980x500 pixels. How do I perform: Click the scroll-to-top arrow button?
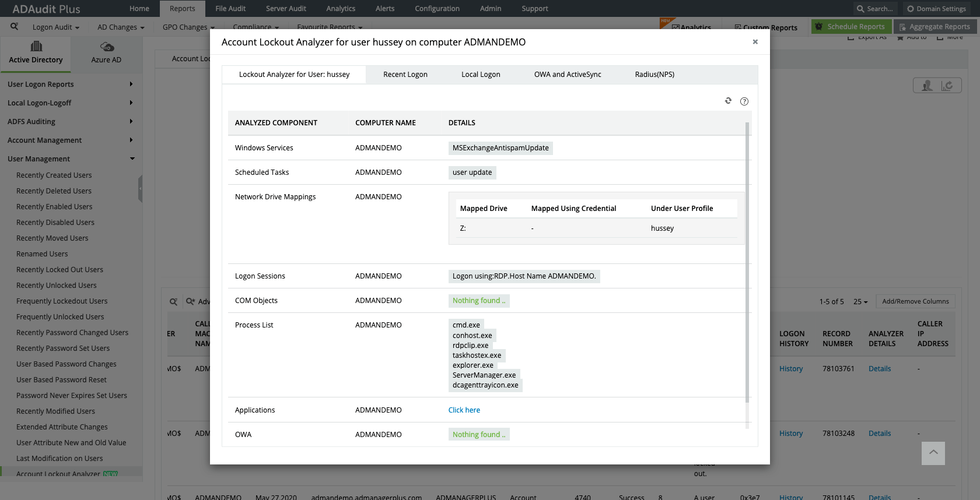pos(933,453)
